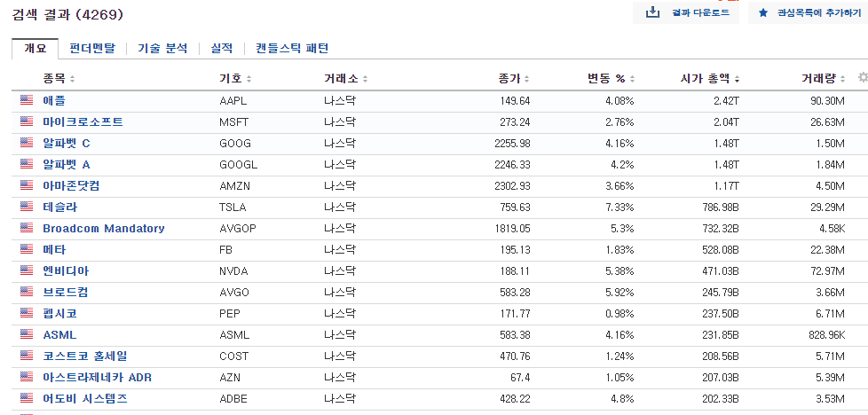Open the 엔비디아 stock link
Viewport: 868px width, 415px height.
[x=66, y=271]
